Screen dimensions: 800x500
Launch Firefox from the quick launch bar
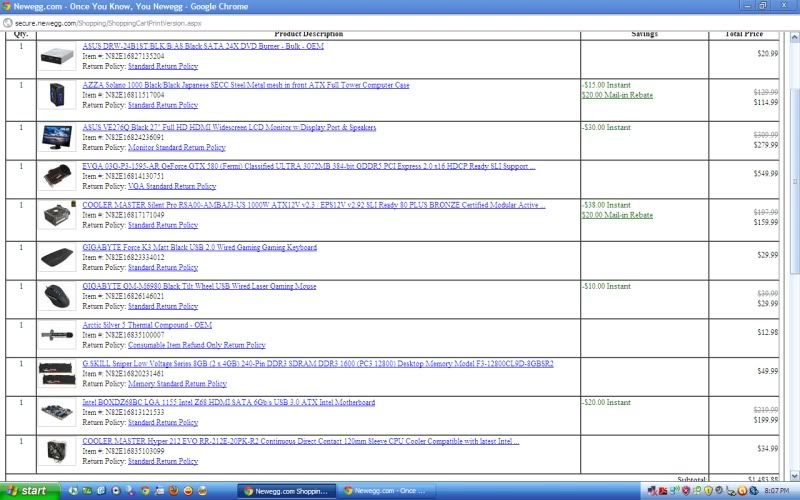173,491
